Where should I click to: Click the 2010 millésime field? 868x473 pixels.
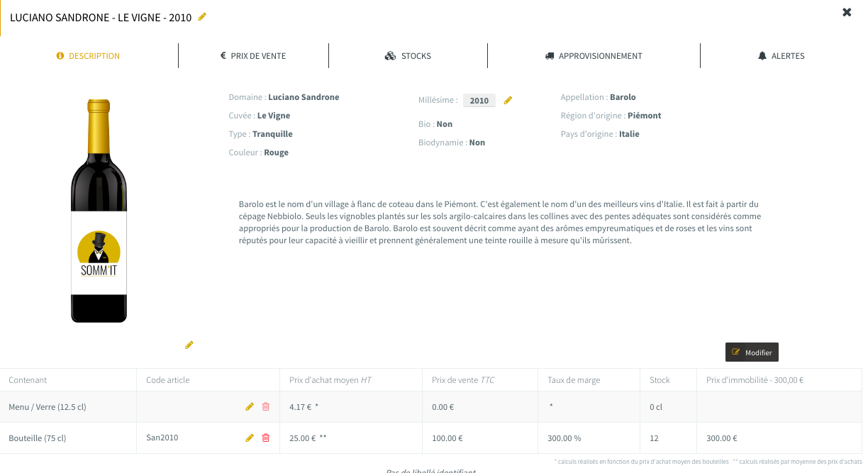tap(479, 101)
